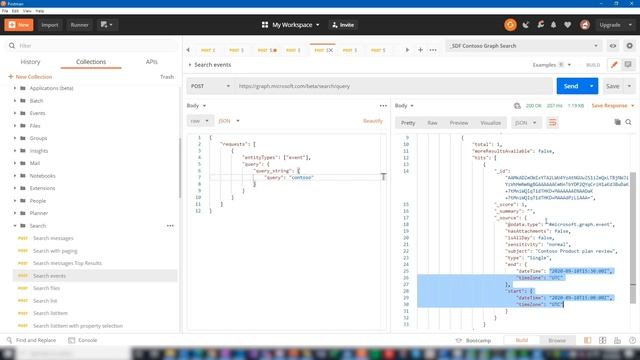Switch response view to Pretty
Image resolution: width=640 pixels, height=360 pixels.
(408, 123)
